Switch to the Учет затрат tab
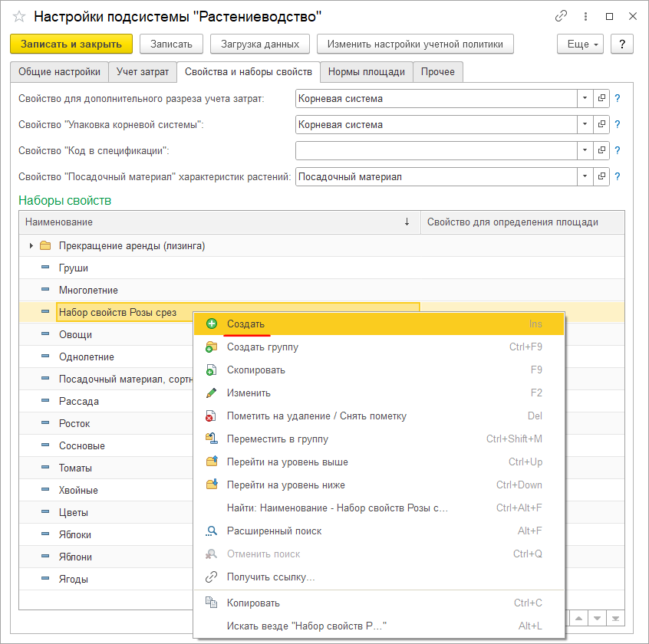649x644 pixels. point(142,72)
